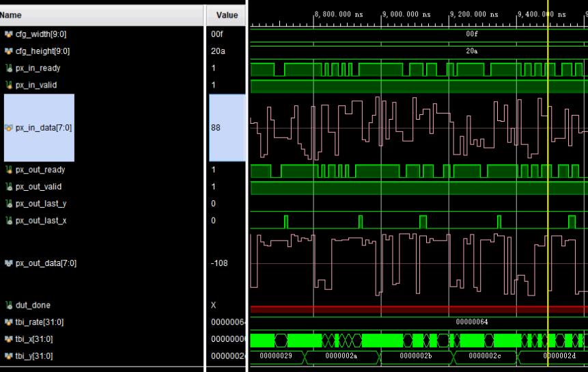Select the px_in_ready signal name
The width and height of the screenshot is (588, 372).
[38, 68]
